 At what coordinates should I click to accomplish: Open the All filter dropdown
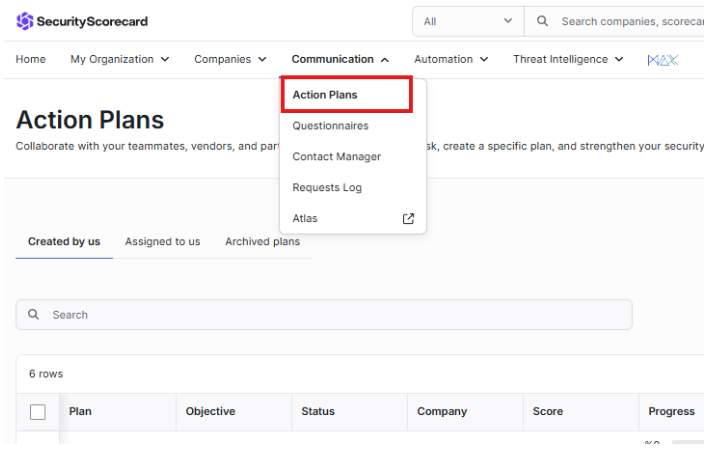point(468,21)
